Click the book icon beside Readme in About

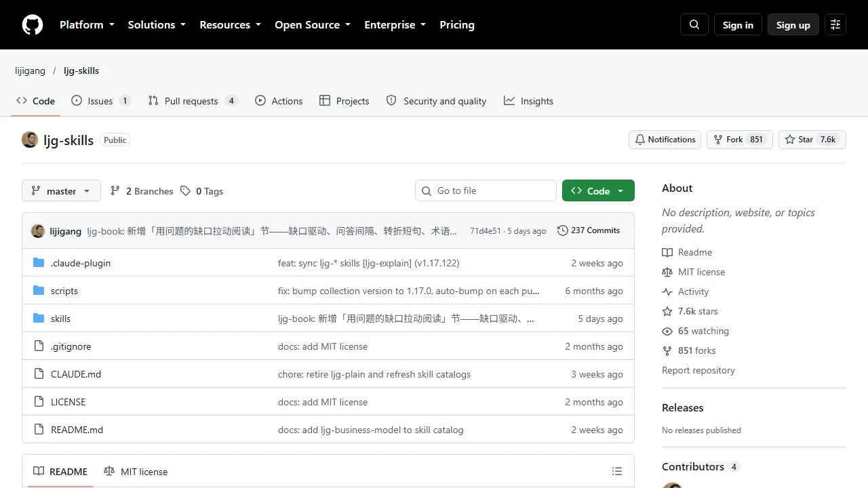point(667,253)
